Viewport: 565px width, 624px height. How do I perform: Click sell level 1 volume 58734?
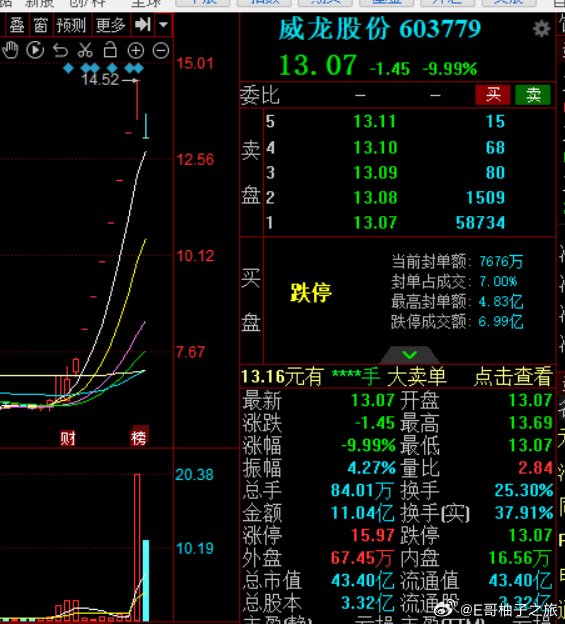[480, 223]
